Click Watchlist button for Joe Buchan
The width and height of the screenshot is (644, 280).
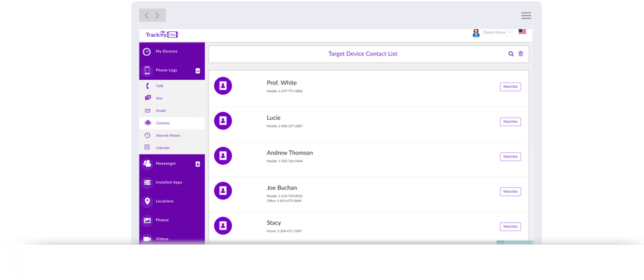pos(511,191)
